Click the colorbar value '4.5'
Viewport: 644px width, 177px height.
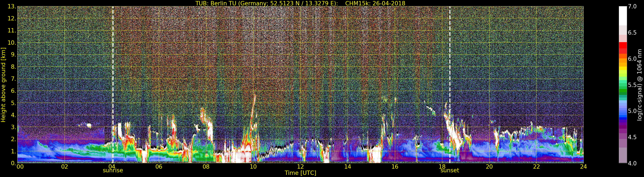(x=632, y=137)
